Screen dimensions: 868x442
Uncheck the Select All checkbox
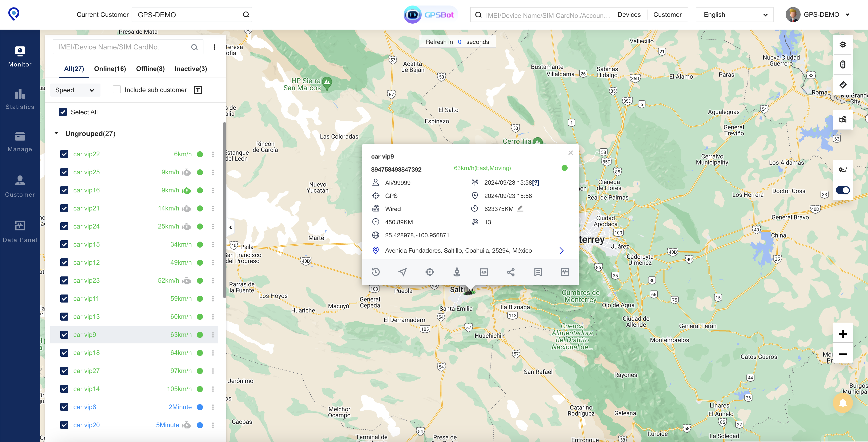point(63,112)
